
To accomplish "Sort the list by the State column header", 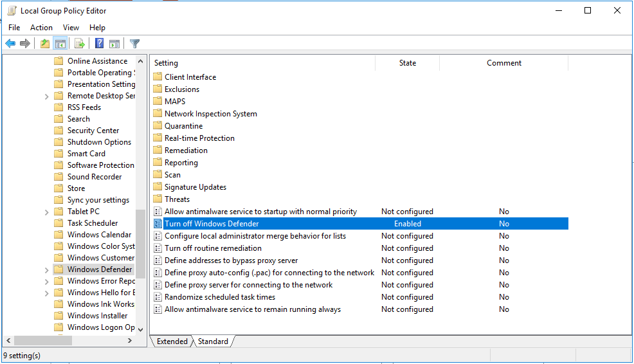I will (x=407, y=63).
